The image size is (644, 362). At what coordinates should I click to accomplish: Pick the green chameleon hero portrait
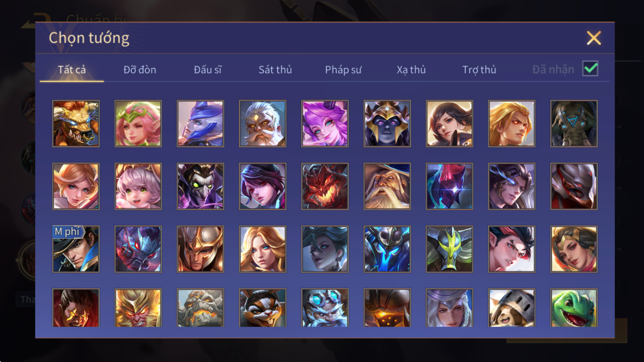(574, 308)
